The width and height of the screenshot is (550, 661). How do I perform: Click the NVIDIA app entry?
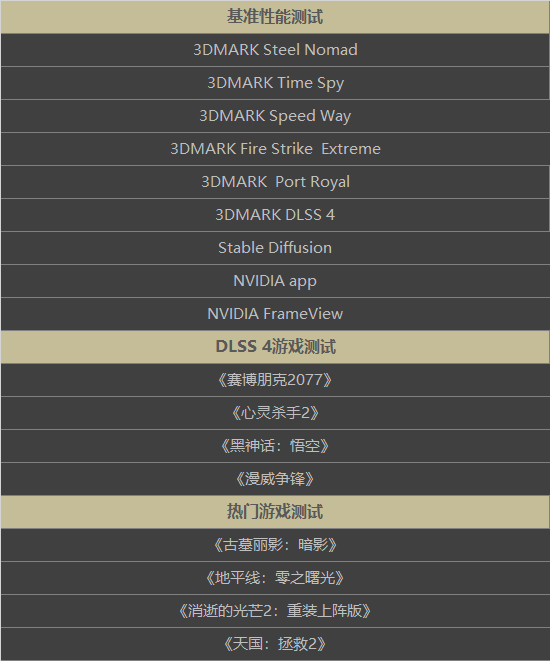(275, 281)
